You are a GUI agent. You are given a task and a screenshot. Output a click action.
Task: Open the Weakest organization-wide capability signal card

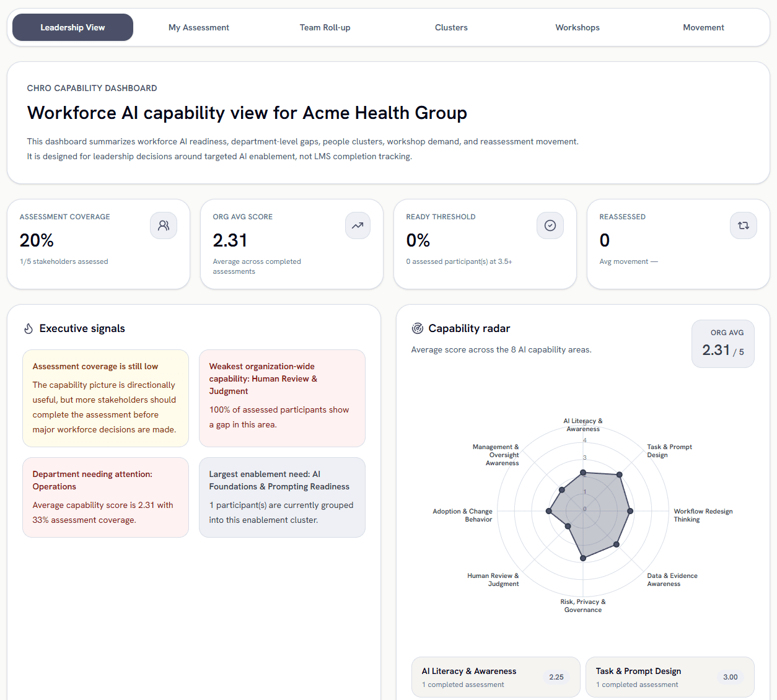tap(282, 398)
